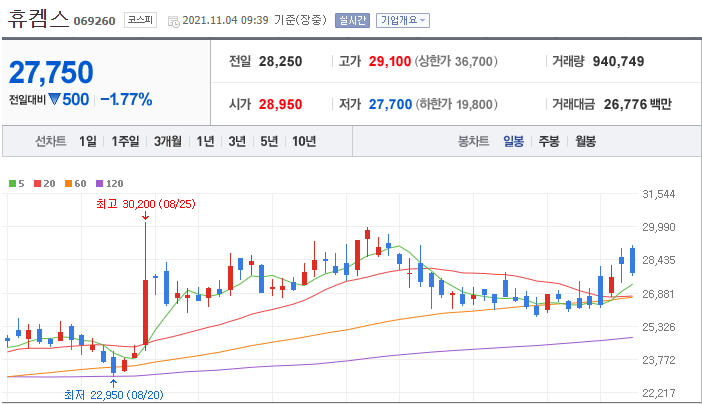Click the 거래량 value 940,749

coord(618,61)
